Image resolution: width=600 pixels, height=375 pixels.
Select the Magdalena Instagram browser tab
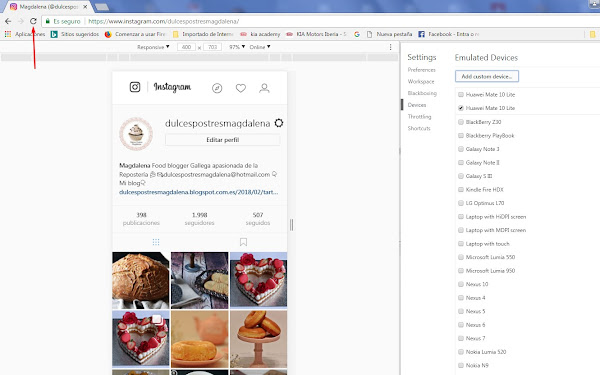[x=49, y=7]
